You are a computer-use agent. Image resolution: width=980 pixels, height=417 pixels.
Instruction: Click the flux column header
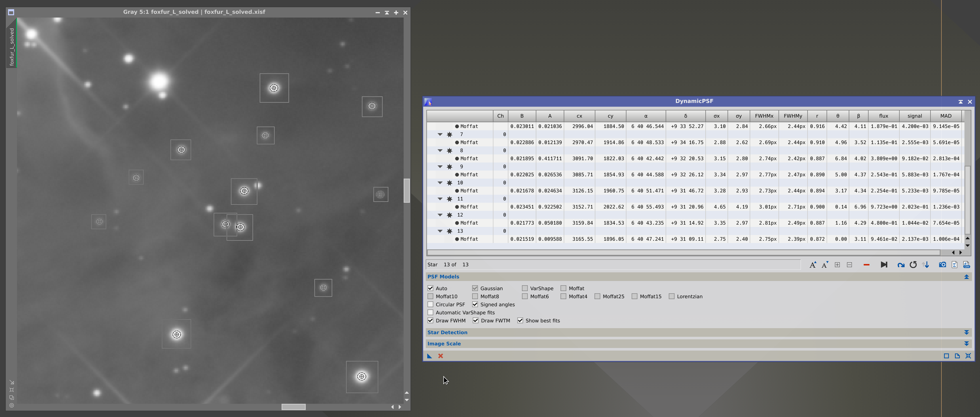pyautogui.click(x=883, y=116)
